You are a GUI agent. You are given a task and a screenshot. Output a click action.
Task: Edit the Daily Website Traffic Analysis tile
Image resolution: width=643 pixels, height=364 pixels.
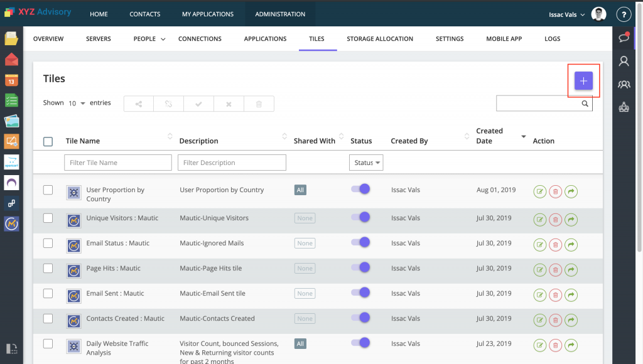click(x=539, y=345)
